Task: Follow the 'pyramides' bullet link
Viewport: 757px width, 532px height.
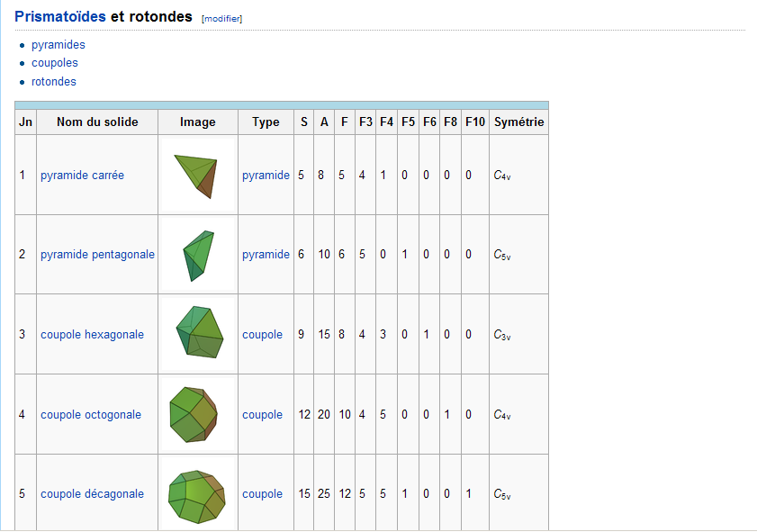Action: [x=59, y=45]
